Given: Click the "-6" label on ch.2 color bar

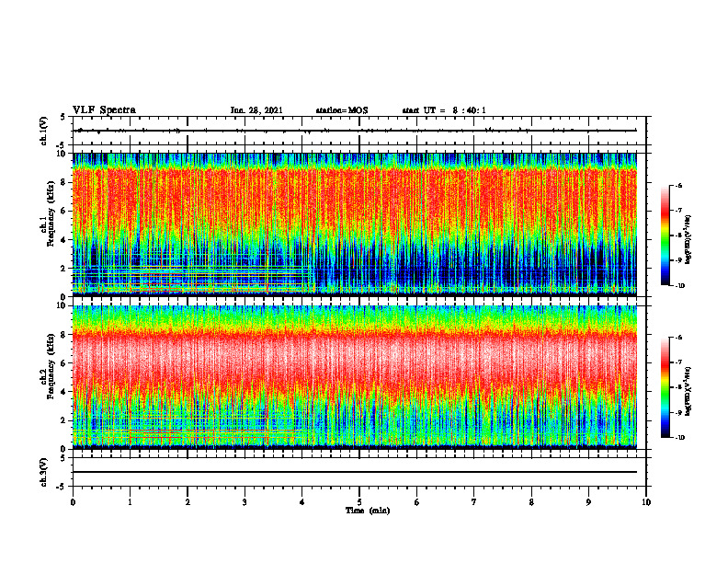Looking at the screenshot, I should 678,338.
